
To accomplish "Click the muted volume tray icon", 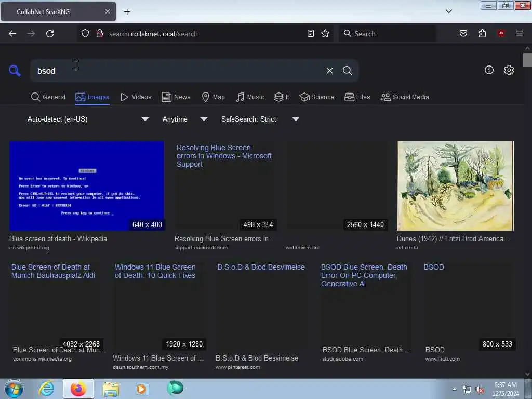I will click(x=480, y=390).
